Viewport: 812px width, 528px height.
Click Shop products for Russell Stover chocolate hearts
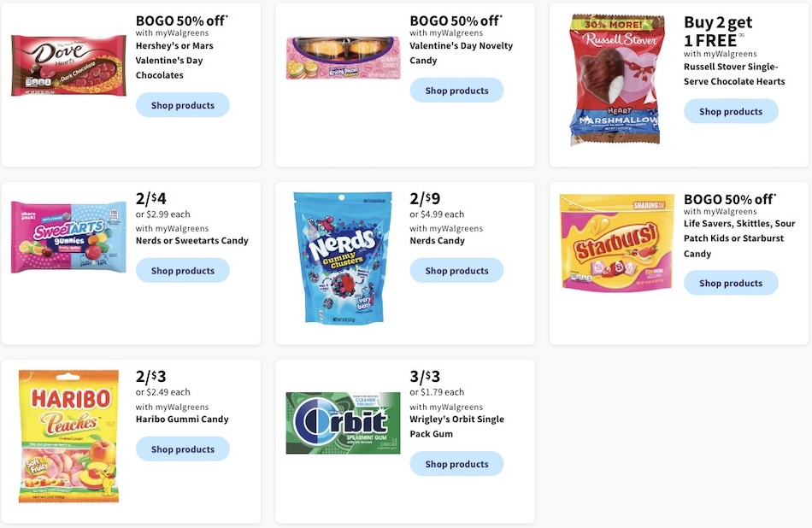[731, 111]
